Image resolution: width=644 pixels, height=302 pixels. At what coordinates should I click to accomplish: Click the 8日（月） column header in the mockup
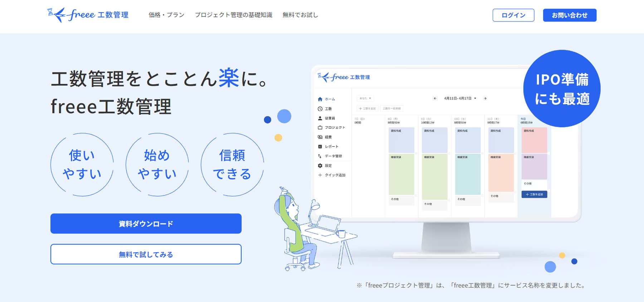pos(394,121)
